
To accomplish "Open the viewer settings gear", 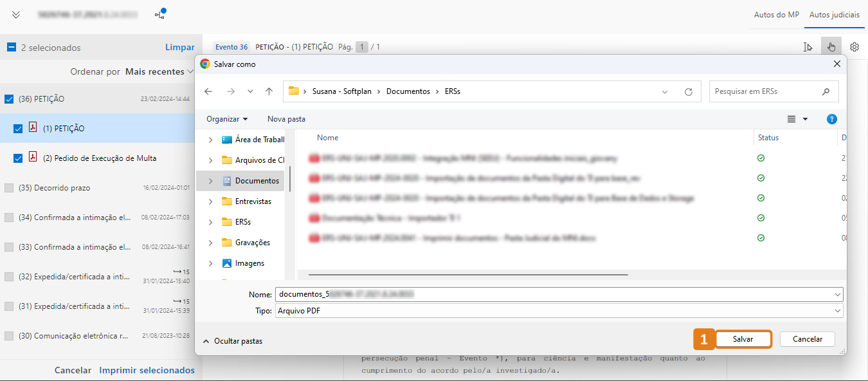I will pos(854,47).
